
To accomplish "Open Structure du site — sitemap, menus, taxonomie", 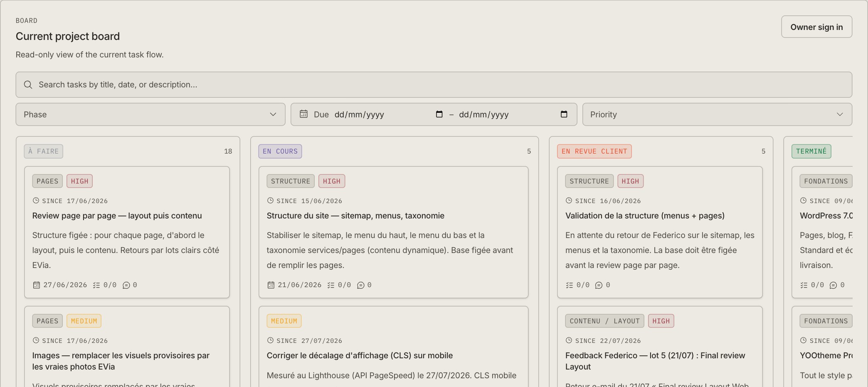I will (355, 216).
